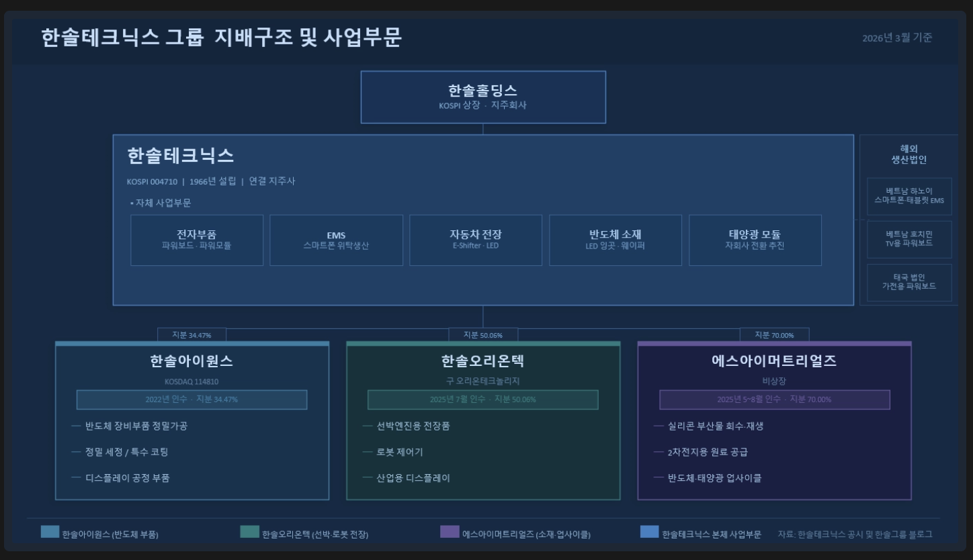Click the legend label 한솔테크닉스 본체 사업부문

(712, 534)
